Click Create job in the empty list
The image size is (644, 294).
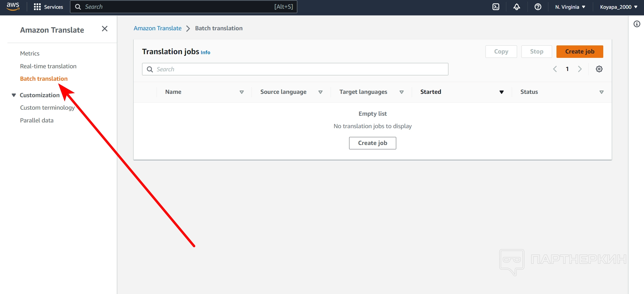(x=373, y=143)
